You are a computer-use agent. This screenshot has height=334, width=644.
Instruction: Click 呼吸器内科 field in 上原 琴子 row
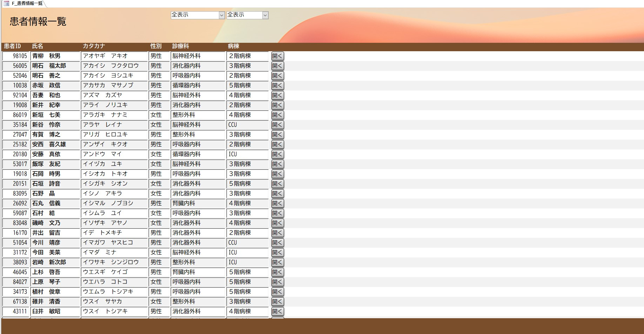[198, 282]
